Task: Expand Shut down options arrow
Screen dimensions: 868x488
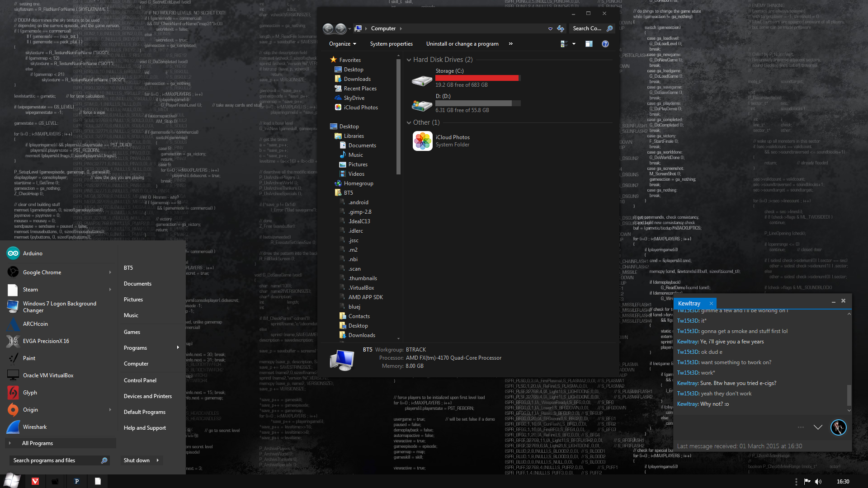Action: tap(158, 460)
